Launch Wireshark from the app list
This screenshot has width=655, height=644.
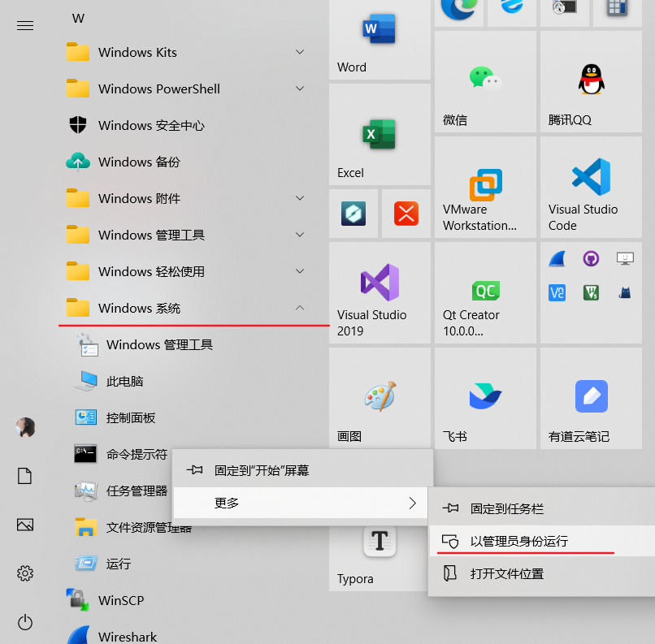[x=186, y=634]
